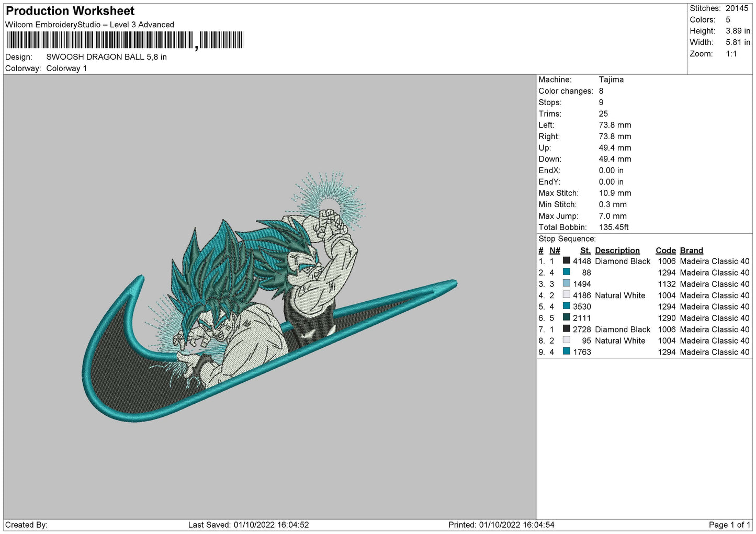The height and width of the screenshot is (534, 756).
Task: Click the Page 1 of 1 indicator
Action: tap(729, 525)
